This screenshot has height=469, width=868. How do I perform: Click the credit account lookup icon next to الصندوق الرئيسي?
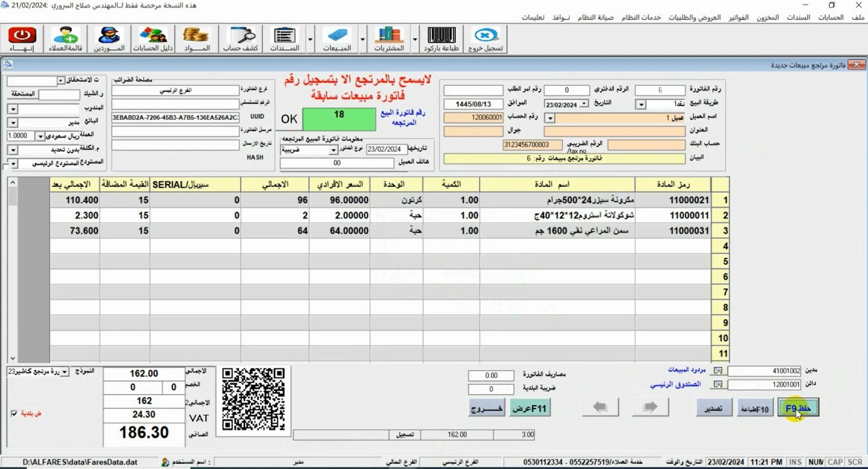tap(718, 384)
